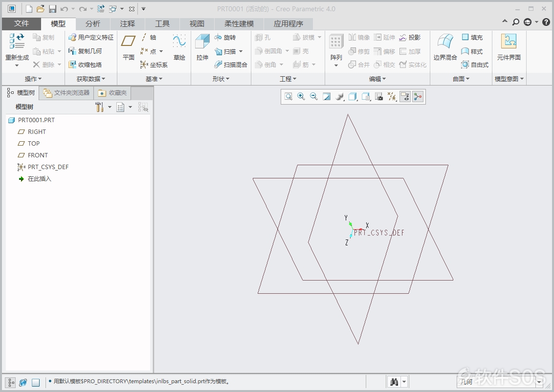
Task: Switch to the 分析 tab
Action: pyautogui.click(x=93, y=23)
